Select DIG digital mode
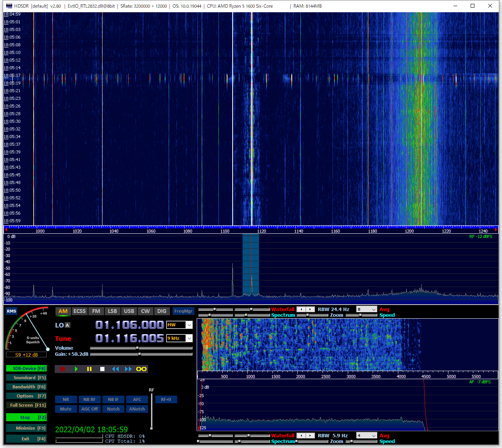The width and height of the screenshot is (502, 448). 162,311
